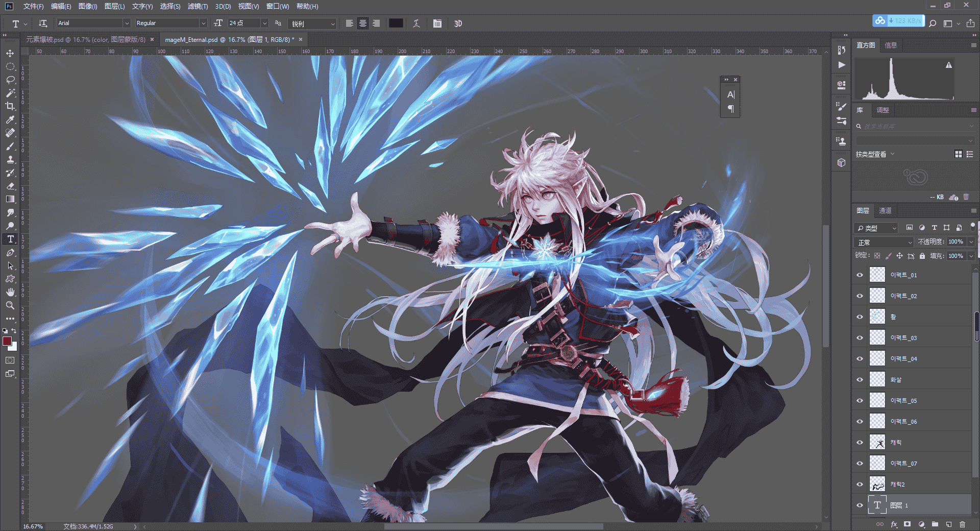Open the History panel icon

842,50
